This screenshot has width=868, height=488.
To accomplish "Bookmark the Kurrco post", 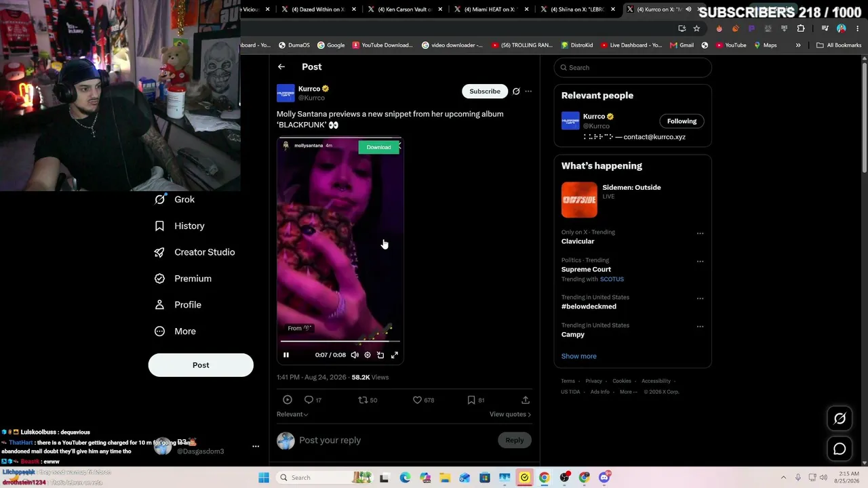I will point(475,400).
